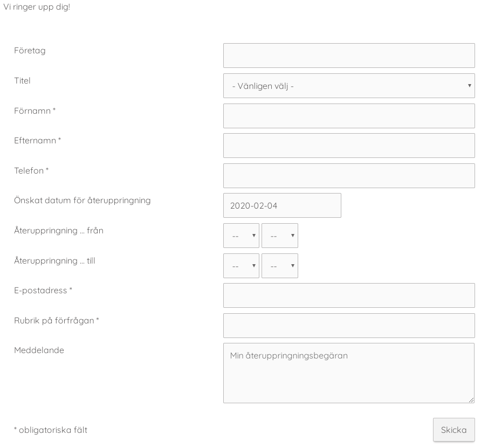Click the Titel dropdown arrow
The width and height of the screenshot is (481, 448).
(469, 86)
